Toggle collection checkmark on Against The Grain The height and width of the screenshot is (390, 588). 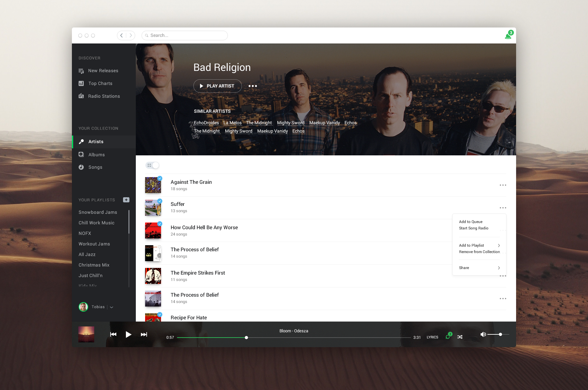click(160, 178)
